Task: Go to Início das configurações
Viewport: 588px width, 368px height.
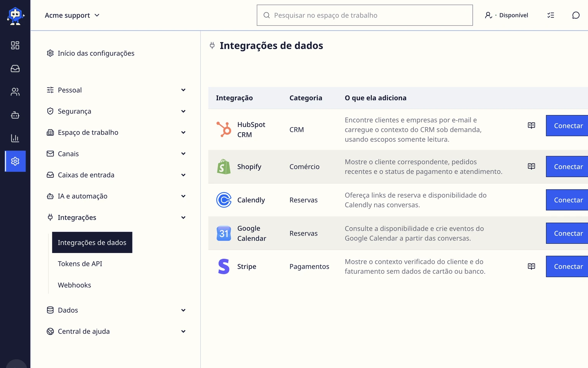Action: point(91,53)
